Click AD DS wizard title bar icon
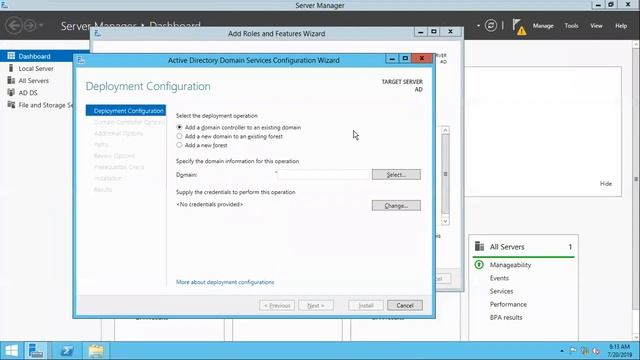The height and width of the screenshot is (360, 640). pyautogui.click(x=81, y=60)
